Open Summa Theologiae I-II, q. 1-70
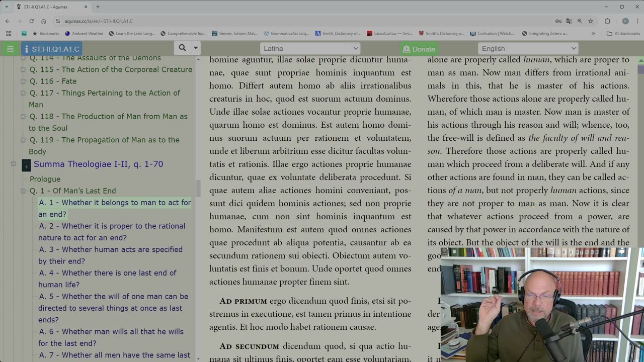Viewport: 644px width, 362px height. point(98,164)
